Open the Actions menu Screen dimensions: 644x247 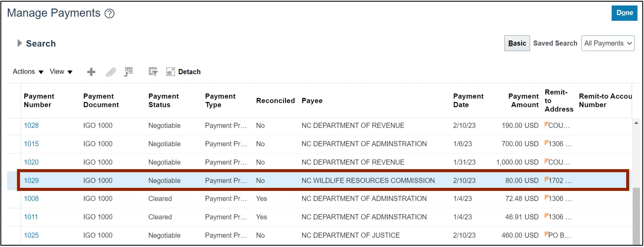pos(28,72)
